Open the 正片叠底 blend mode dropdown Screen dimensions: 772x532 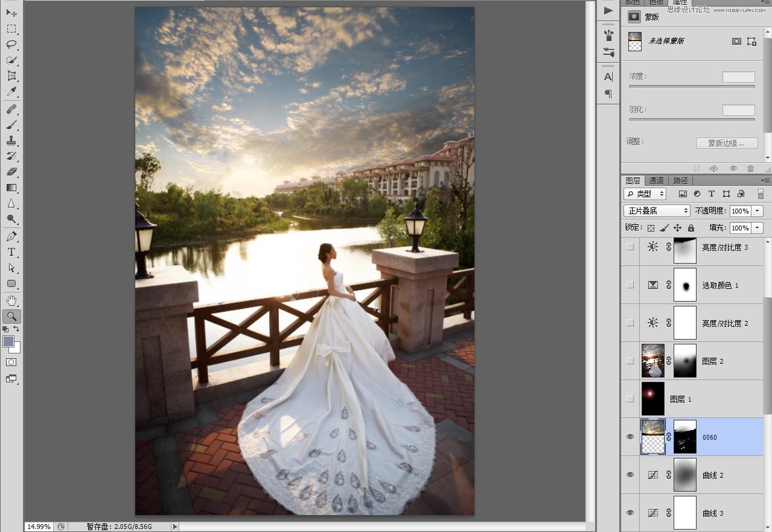pos(657,211)
